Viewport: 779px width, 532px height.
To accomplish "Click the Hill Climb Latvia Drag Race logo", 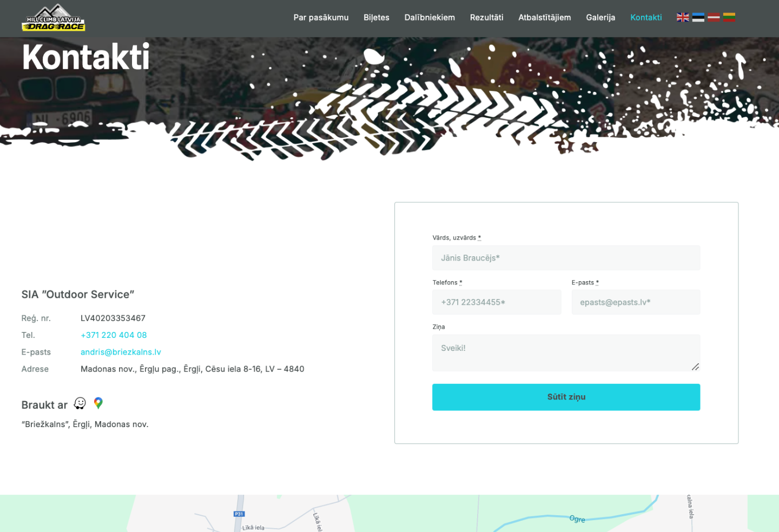I will pyautogui.click(x=54, y=18).
